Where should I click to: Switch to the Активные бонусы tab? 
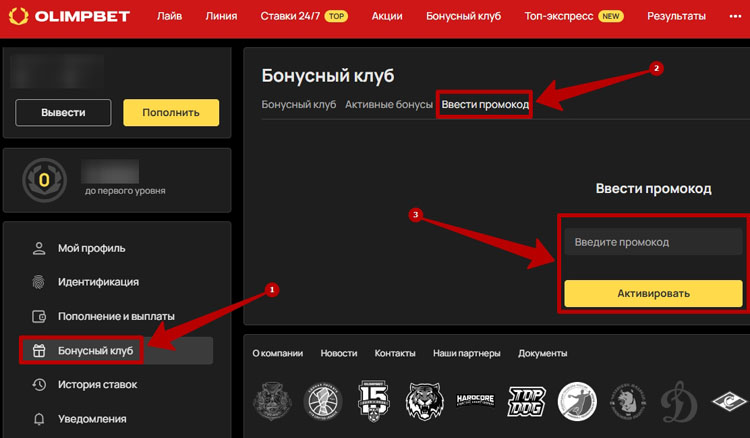pyautogui.click(x=389, y=104)
